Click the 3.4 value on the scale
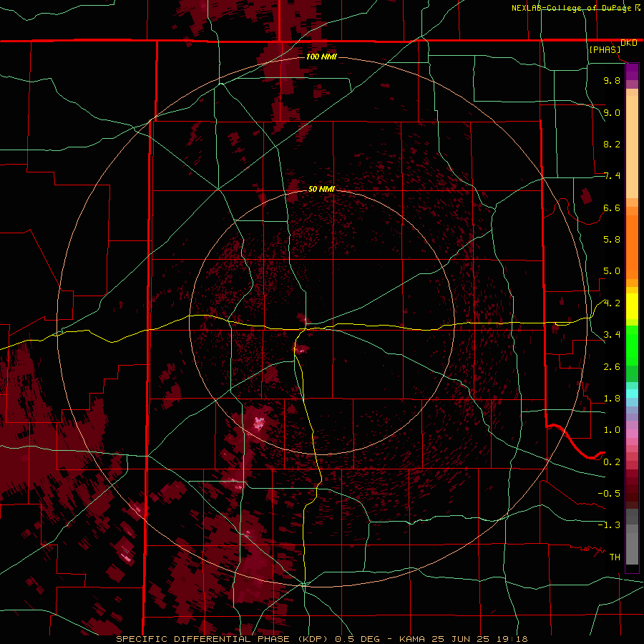644x644 pixels. click(x=612, y=335)
